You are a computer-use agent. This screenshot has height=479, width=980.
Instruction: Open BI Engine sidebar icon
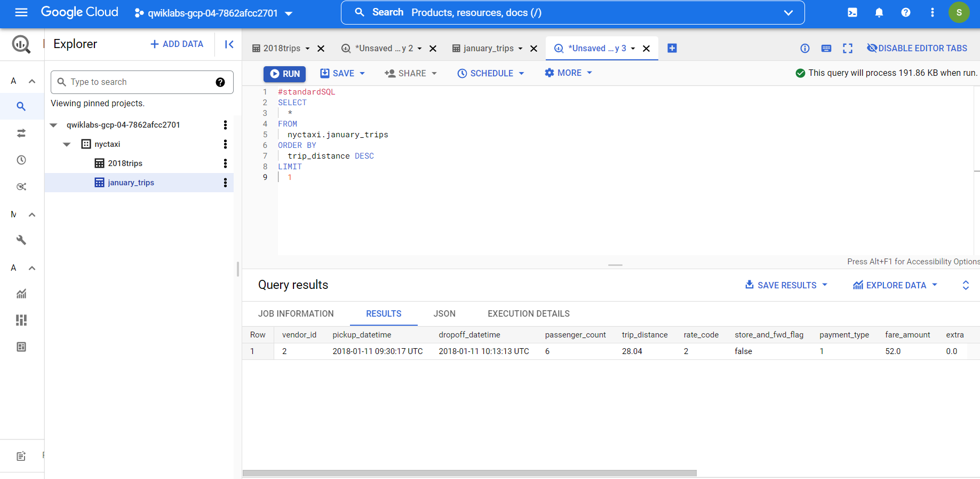click(21, 347)
